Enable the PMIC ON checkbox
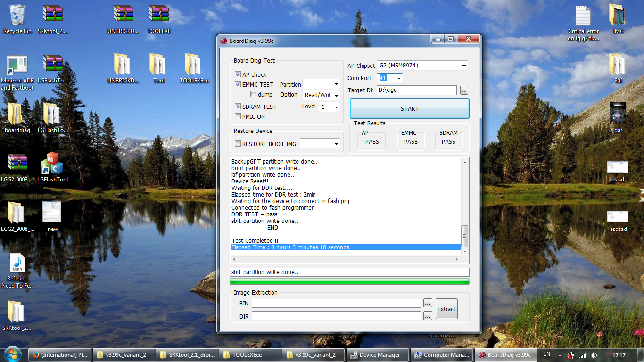 click(238, 116)
